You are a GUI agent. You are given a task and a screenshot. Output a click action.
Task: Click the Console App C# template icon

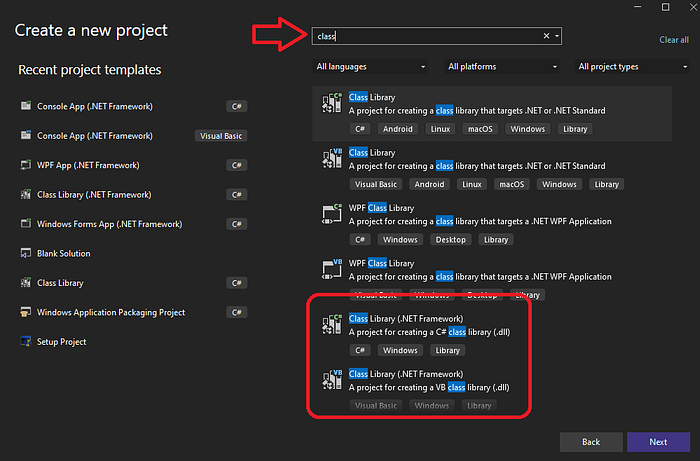[x=26, y=106]
